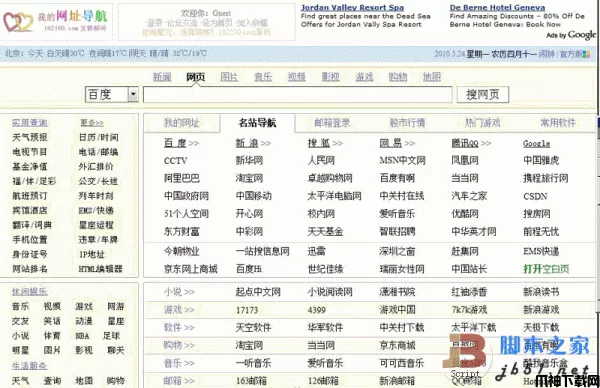The height and width of the screenshot is (388, 600).
Task: Expand the 网易 >> site links
Action: (x=397, y=143)
